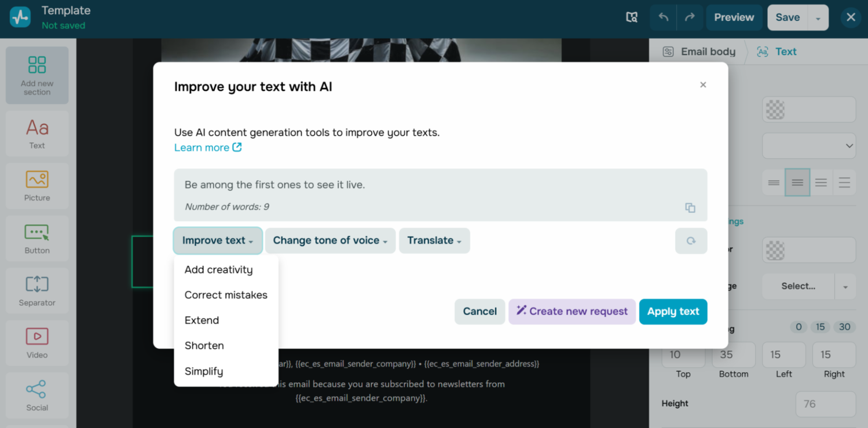Click the Height input field
Image resolution: width=868 pixels, height=428 pixels.
826,404
